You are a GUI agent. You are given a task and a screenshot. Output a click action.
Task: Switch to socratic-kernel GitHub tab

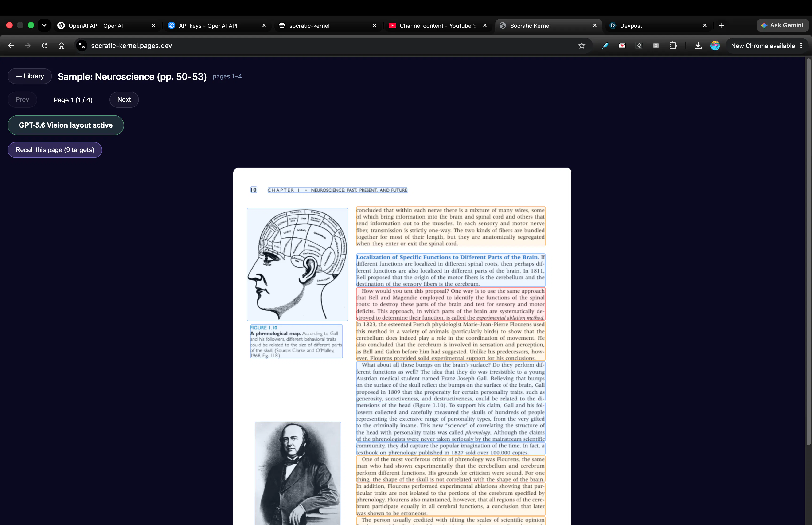(328, 26)
